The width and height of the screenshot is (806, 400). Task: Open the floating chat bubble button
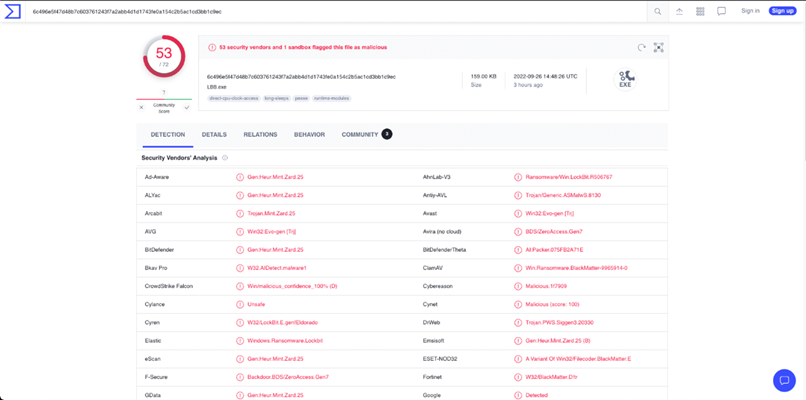click(x=784, y=380)
